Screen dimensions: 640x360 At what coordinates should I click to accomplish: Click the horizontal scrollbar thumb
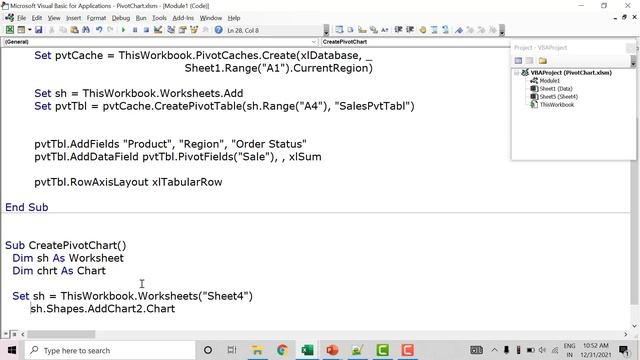(61, 334)
